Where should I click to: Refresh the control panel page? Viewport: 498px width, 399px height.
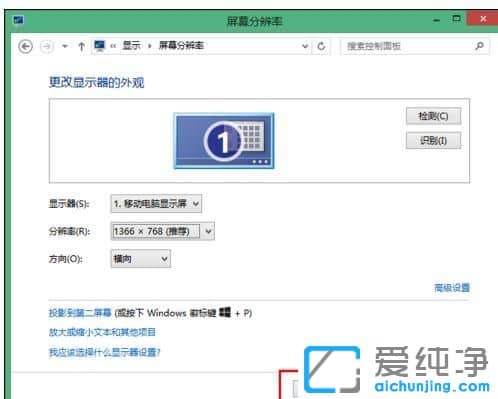[x=321, y=46]
